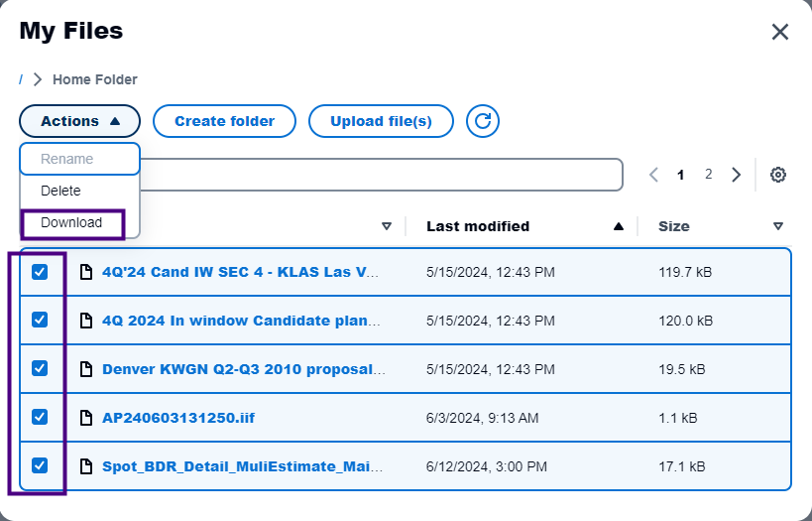Collapse the Actions dropdown
This screenshot has width=812, height=521.
tap(79, 121)
